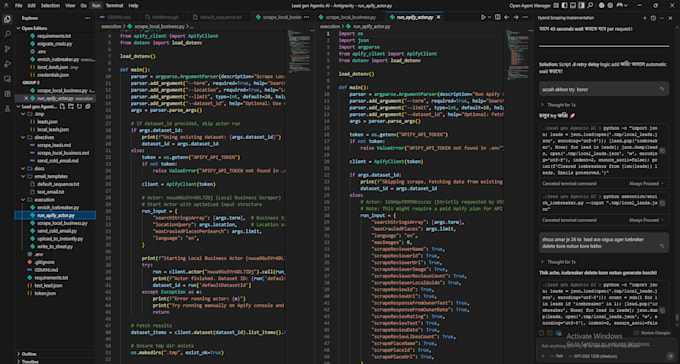Open the Explorer view in activity bar
This screenshot has height=364, width=680.
(x=7, y=19)
